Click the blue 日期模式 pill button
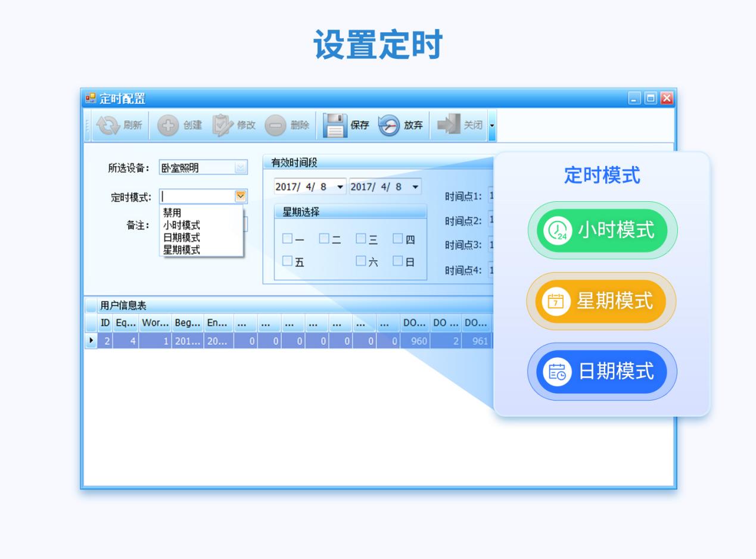The width and height of the screenshot is (756, 559). pos(602,371)
